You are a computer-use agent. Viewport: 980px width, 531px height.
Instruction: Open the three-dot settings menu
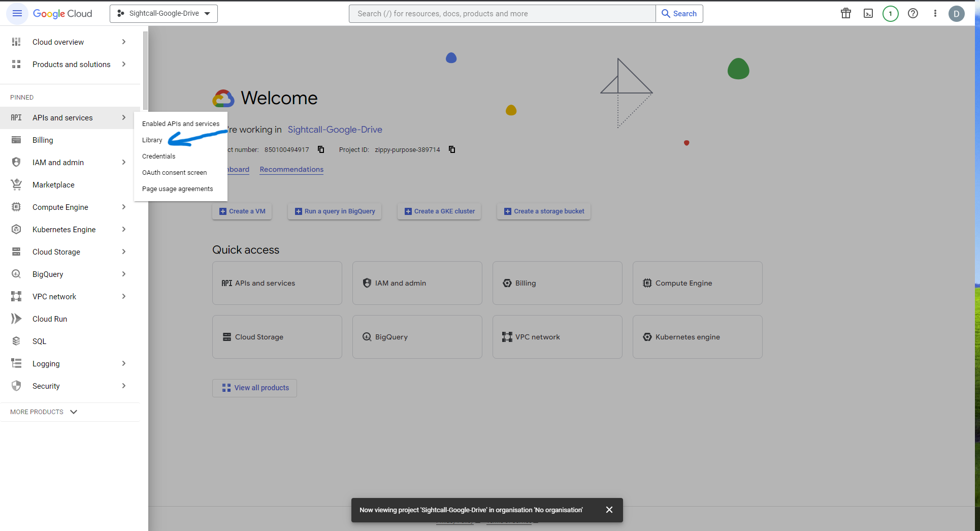(x=935, y=14)
